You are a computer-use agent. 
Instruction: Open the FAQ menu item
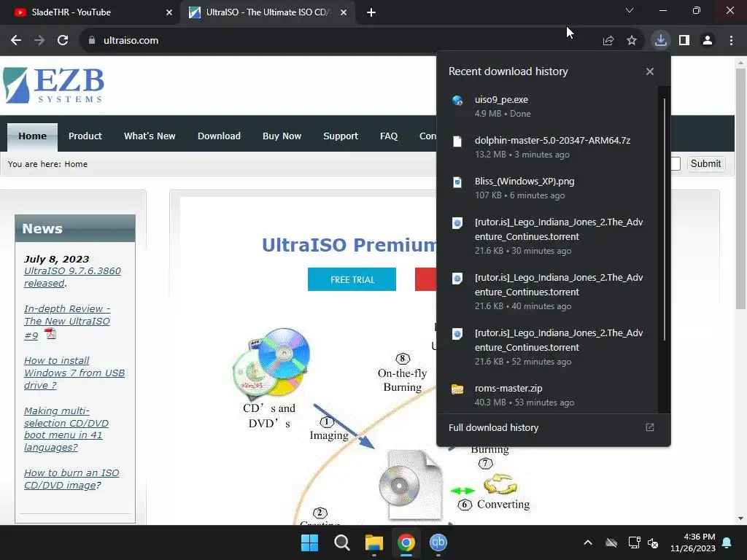389,136
